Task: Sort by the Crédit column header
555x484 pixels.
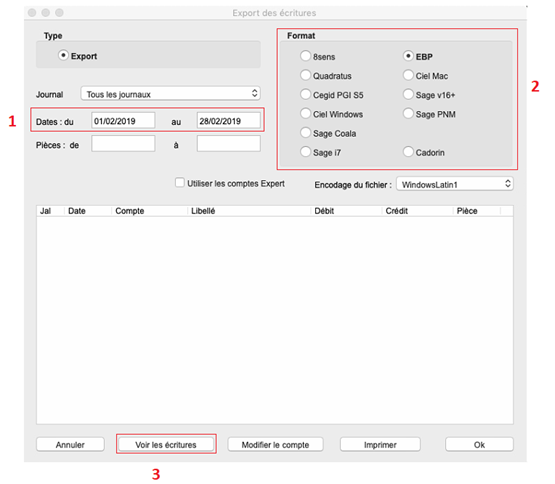Action: [x=417, y=211]
